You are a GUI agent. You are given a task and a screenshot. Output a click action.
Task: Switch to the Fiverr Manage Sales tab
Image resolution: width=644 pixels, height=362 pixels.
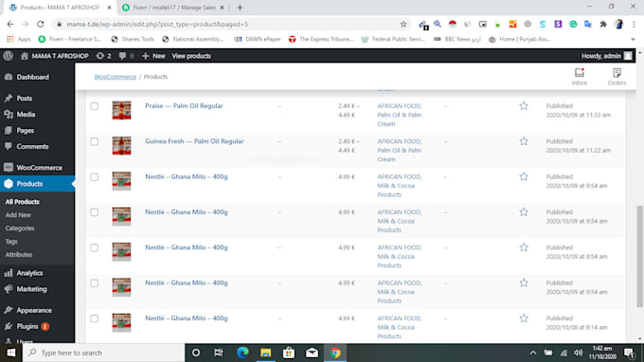click(x=174, y=8)
